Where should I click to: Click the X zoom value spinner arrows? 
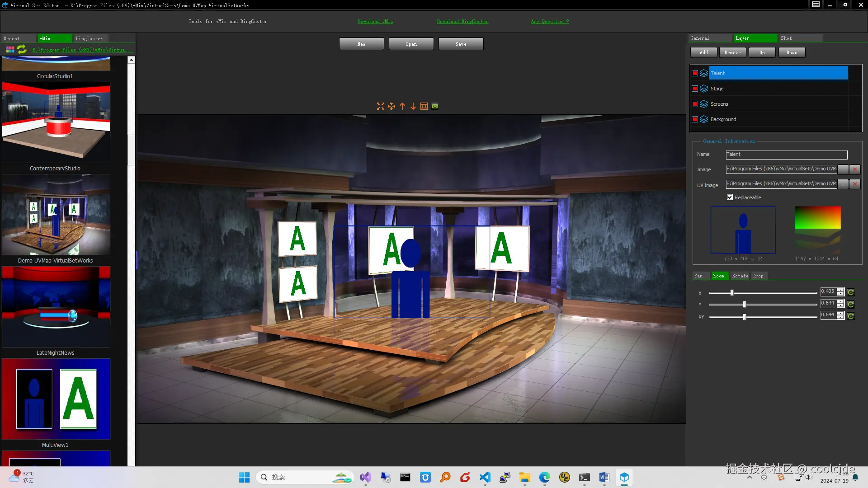[x=840, y=292]
